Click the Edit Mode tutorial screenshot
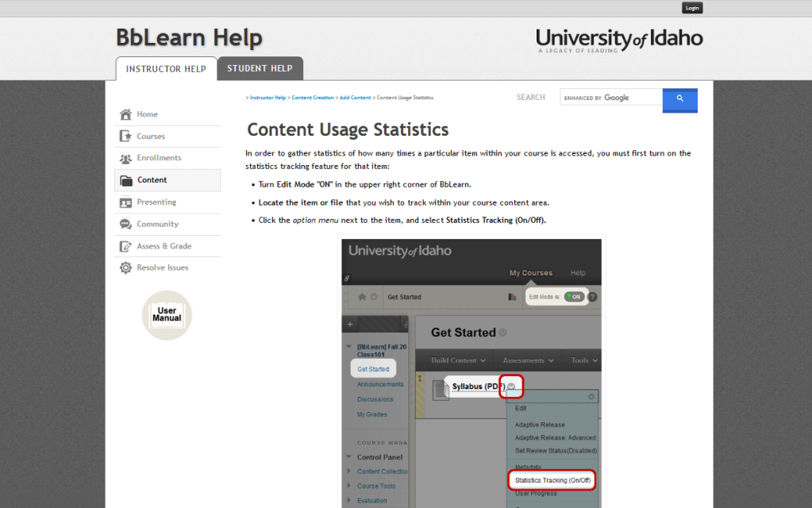 pos(471,371)
